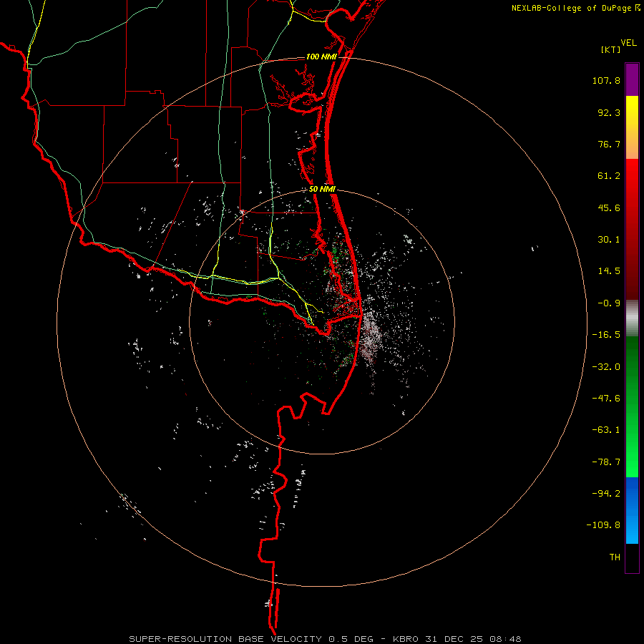
Task: Click the -32.0 velocity scale value
Action: [606, 367]
